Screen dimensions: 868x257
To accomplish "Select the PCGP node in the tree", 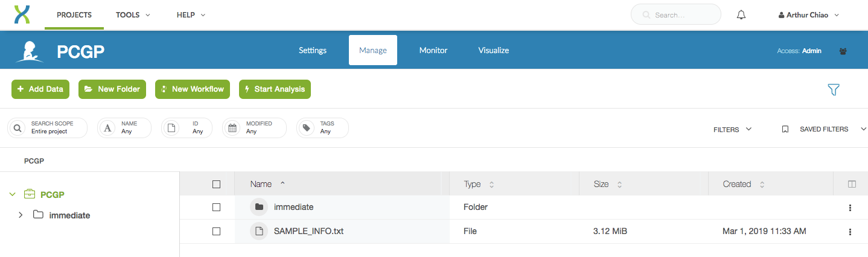I will (53, 195).
